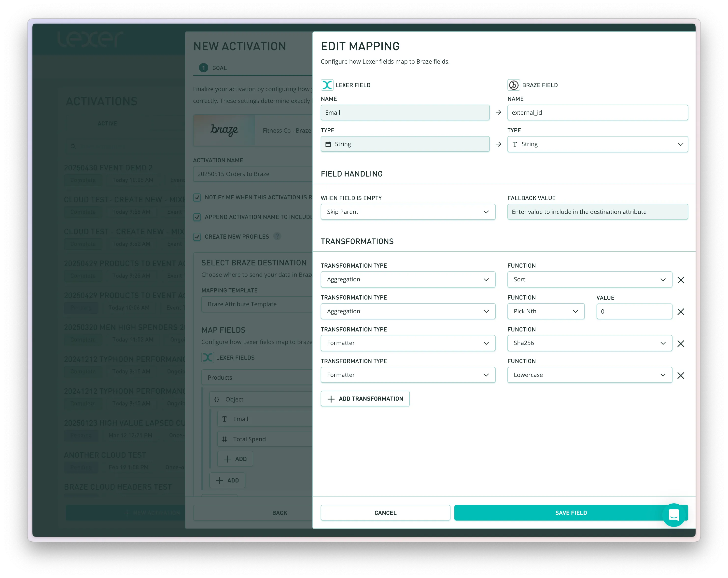The height and width of the screenshot is (578, 728).
Task: Open the Sha256 function dropdown
Action: click(589, 343)
